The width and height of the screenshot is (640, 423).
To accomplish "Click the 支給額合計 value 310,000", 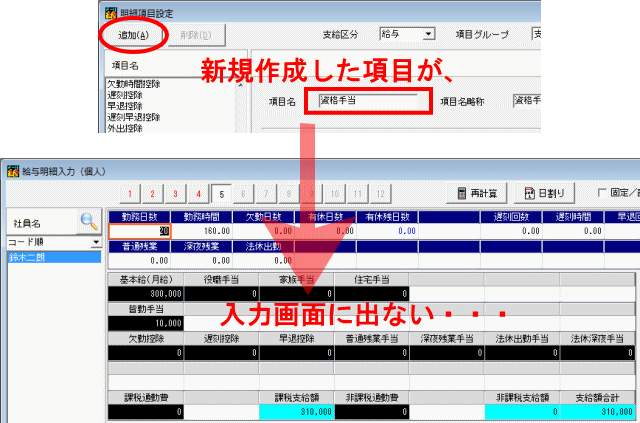I will pos(598,412).
